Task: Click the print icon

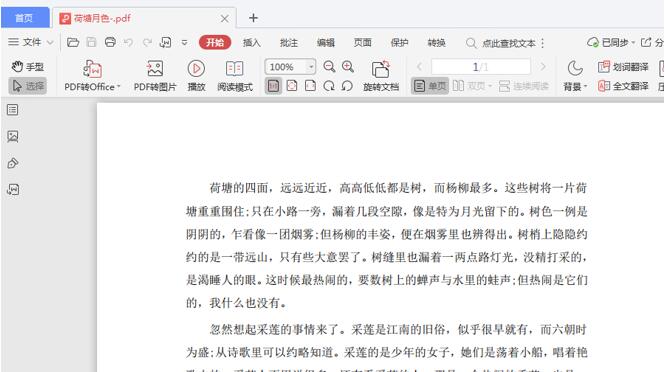Action: coord(110,42)
